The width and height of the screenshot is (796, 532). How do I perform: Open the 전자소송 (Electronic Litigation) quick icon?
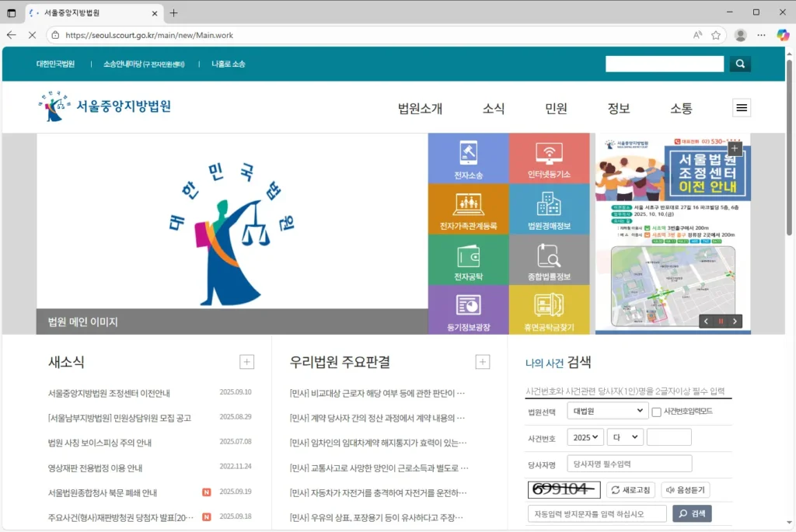click(468, 157)
